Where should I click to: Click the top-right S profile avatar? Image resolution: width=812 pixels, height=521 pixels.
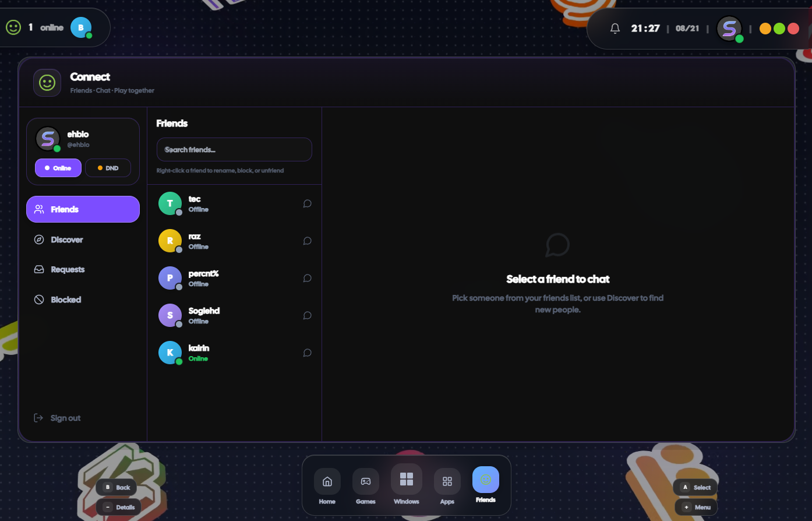click(x=729, y=28)
